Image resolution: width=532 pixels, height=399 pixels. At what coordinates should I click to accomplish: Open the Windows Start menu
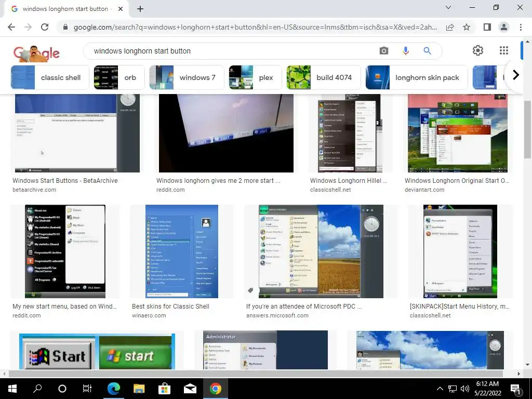click(12, 389)
